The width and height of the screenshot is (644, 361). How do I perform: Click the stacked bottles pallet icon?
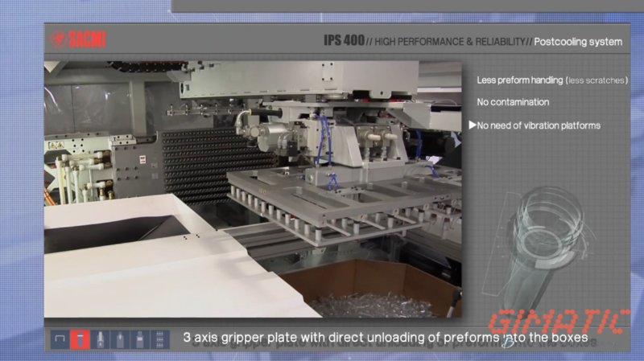click(159, 339)
